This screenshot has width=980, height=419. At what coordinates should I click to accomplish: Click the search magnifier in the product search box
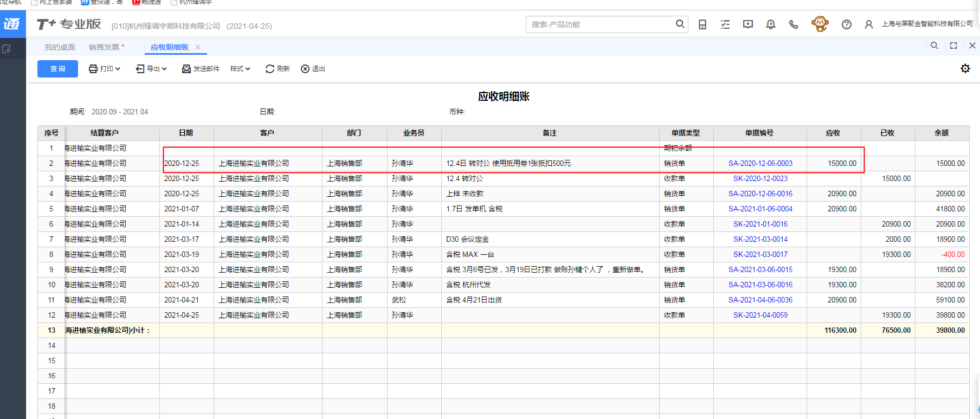pos(680,24)
